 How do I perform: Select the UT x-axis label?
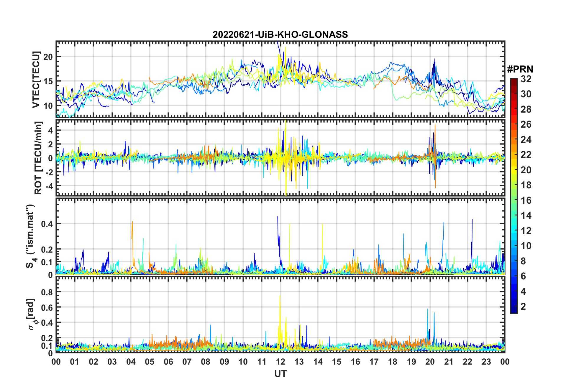(280, 374)
